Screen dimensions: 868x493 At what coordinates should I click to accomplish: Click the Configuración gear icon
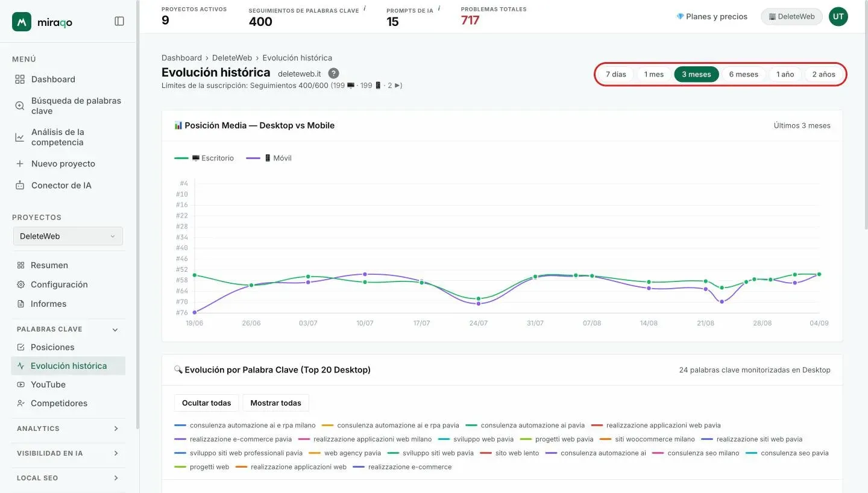pos(21,284)
